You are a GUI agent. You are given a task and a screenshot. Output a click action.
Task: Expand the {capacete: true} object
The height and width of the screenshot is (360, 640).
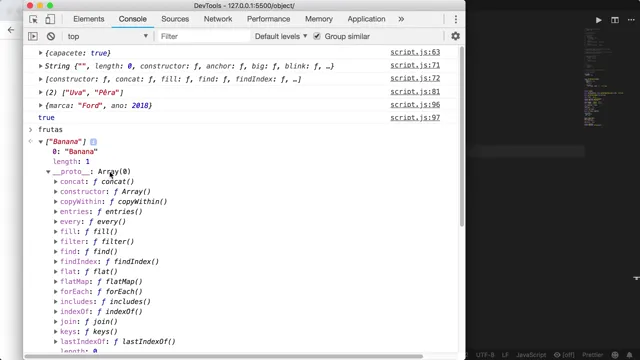click(x=40, y=53)
